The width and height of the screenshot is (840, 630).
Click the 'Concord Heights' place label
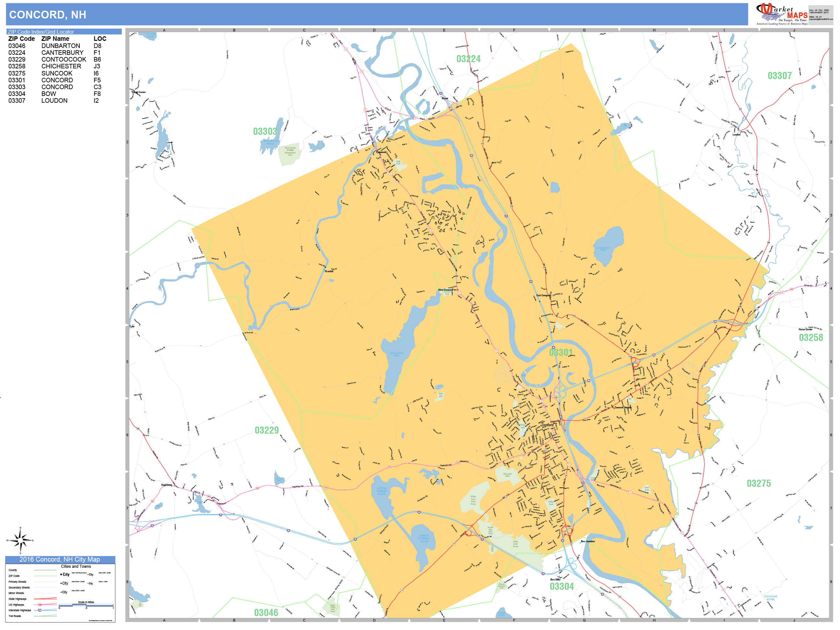pos(623,407)
